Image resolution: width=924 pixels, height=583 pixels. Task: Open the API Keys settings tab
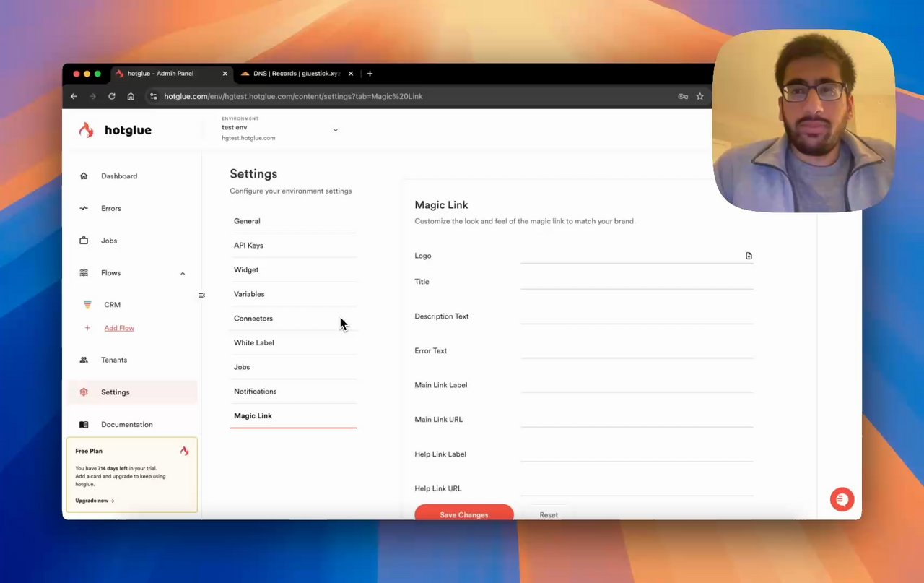click(x=293, y=246)
